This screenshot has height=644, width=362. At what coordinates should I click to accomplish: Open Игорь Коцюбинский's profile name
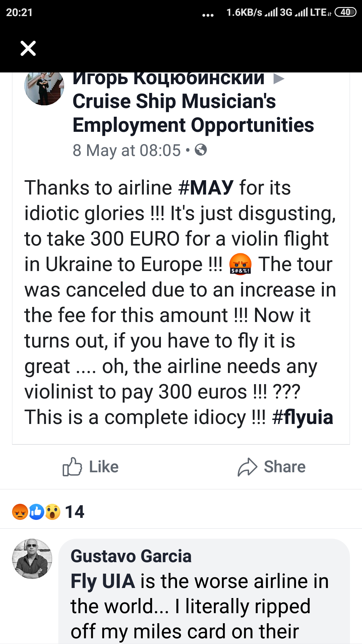169,79
